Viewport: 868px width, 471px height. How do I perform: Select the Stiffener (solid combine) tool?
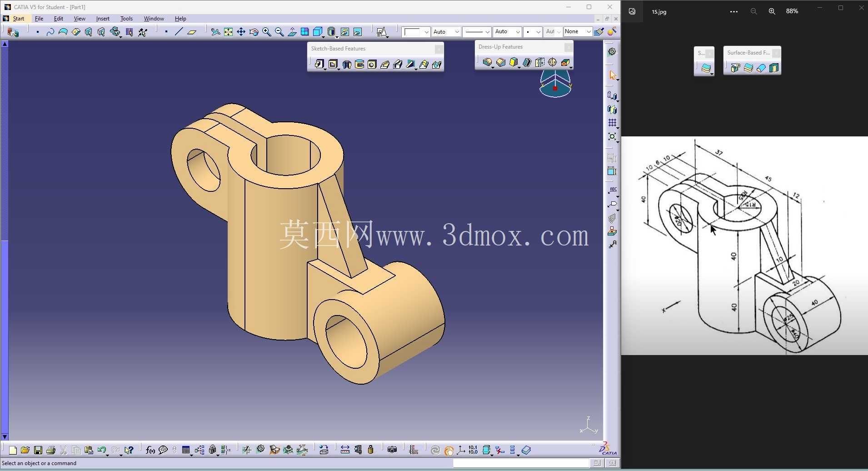[x=410, y=64]
